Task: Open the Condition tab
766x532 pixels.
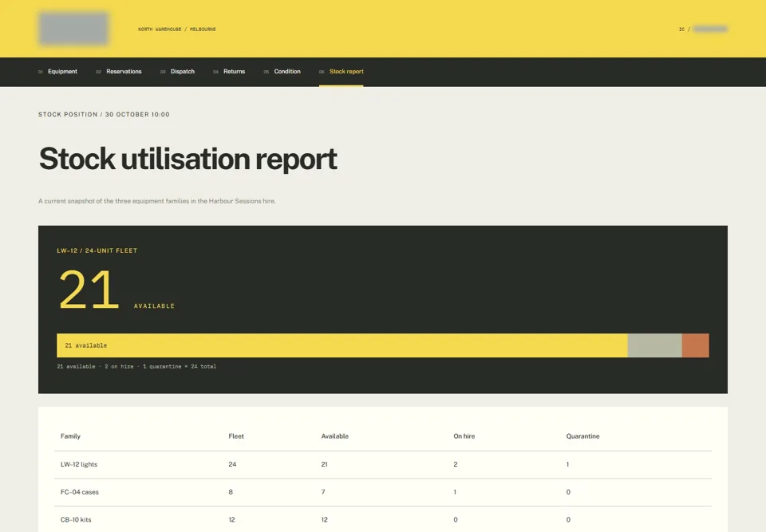Action: (x=282, y=71)
